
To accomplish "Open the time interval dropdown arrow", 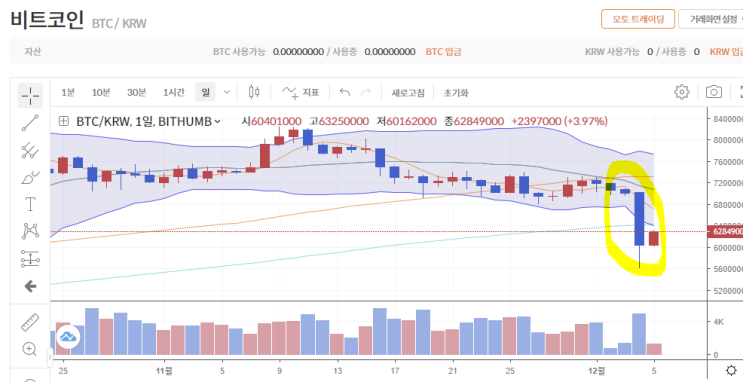I will pyautogui.click(x=227, y=92).
